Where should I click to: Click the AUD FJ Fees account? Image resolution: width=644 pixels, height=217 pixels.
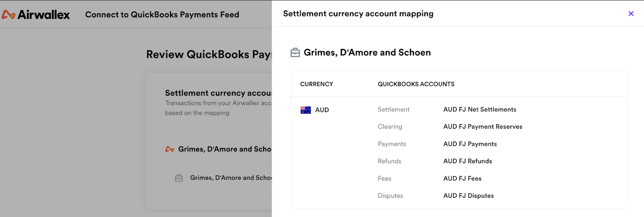point(462,178)
